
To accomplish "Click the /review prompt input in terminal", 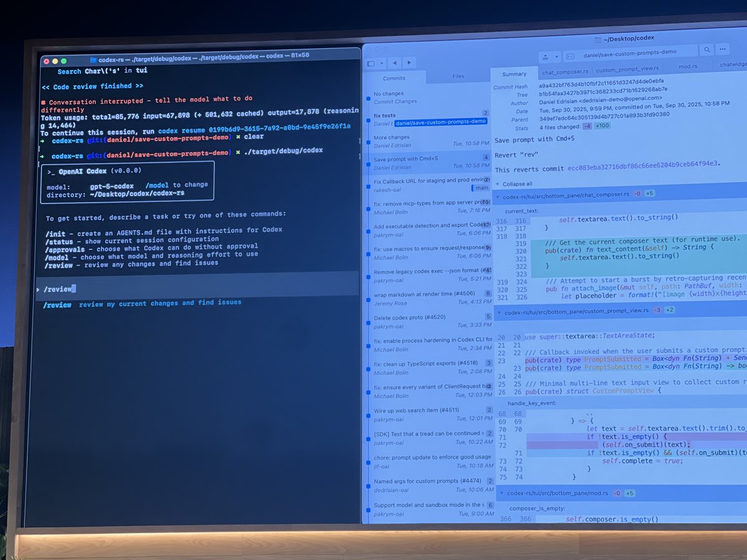I will [x=198, y=287].
